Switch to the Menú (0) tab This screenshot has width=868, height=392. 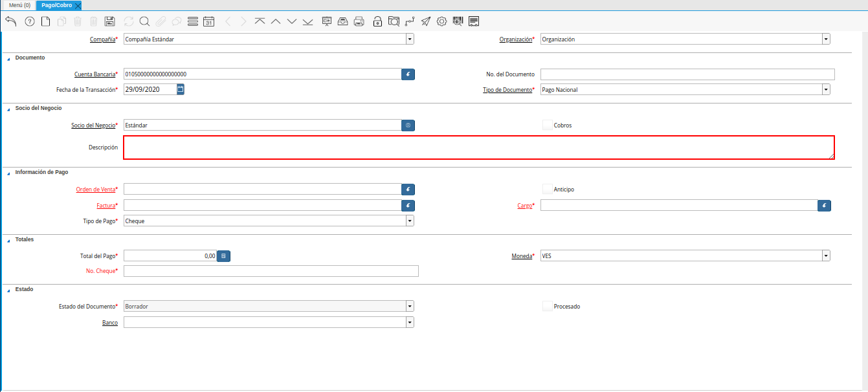(19, 5)
